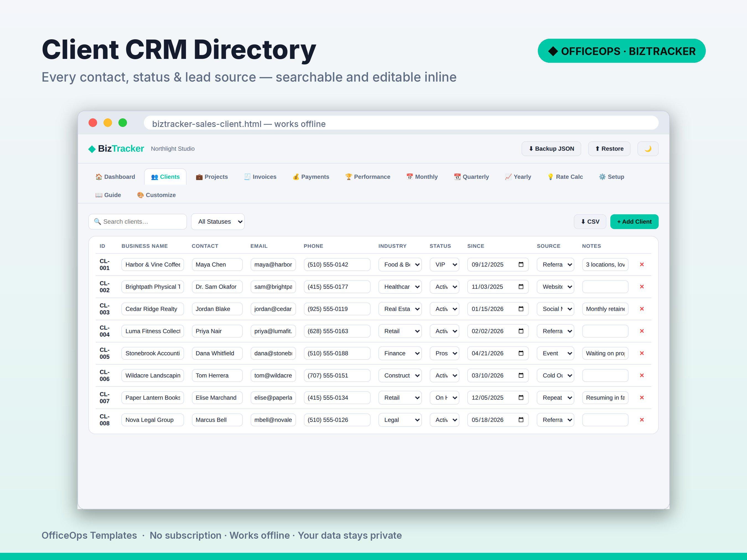Open the Rate Calc tab
The width and height of the screenshot is (747, 560).
click(x=565, y=176)
